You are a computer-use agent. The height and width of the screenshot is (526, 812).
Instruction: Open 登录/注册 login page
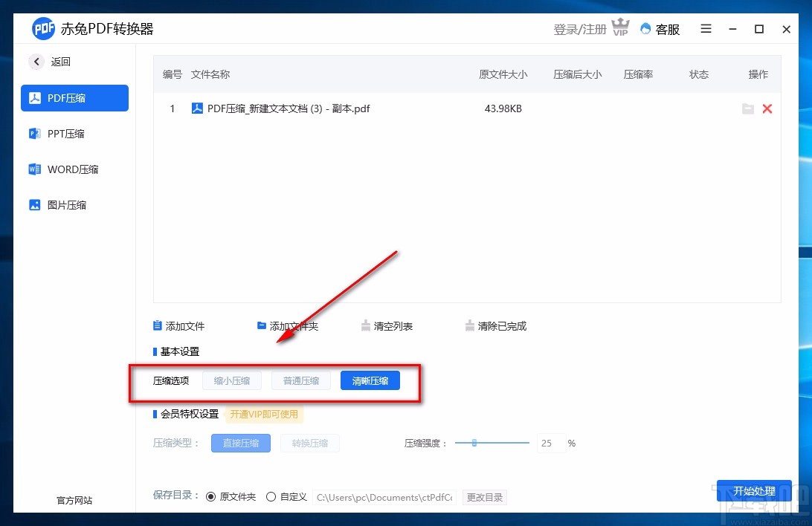pos(580,29)
